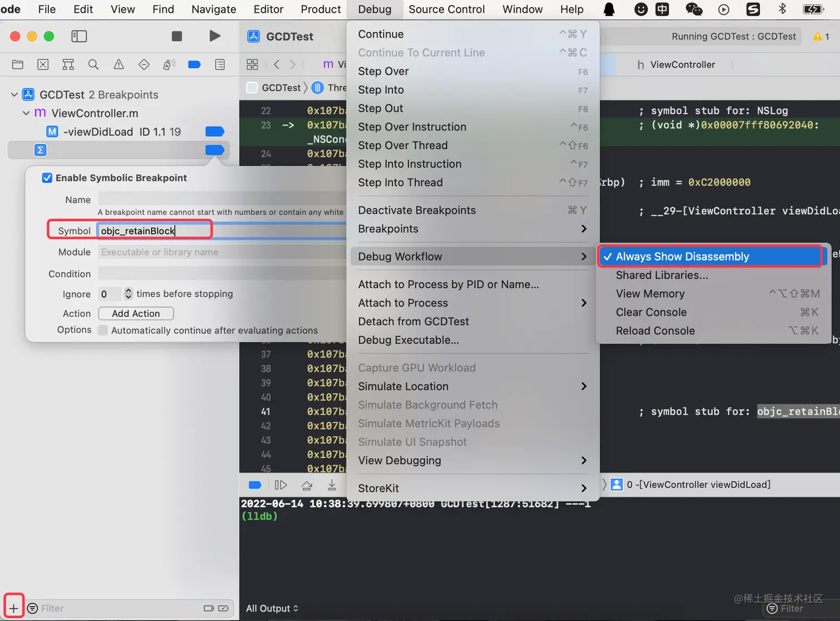Screen dimensions: 840x621
Task: Go forward in editor history
Action: [x=293, y=64]
